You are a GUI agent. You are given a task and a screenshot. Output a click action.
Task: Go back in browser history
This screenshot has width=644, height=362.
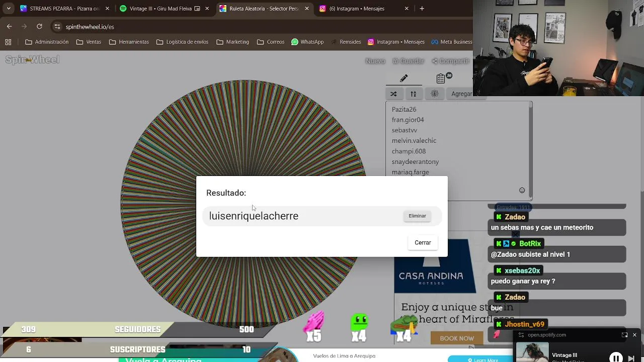coord(10,27)
